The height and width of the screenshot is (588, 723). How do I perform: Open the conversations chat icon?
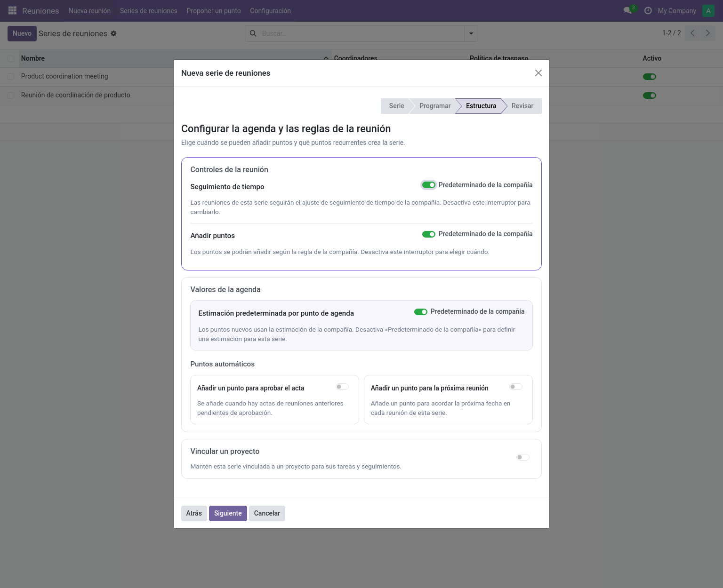627,10
